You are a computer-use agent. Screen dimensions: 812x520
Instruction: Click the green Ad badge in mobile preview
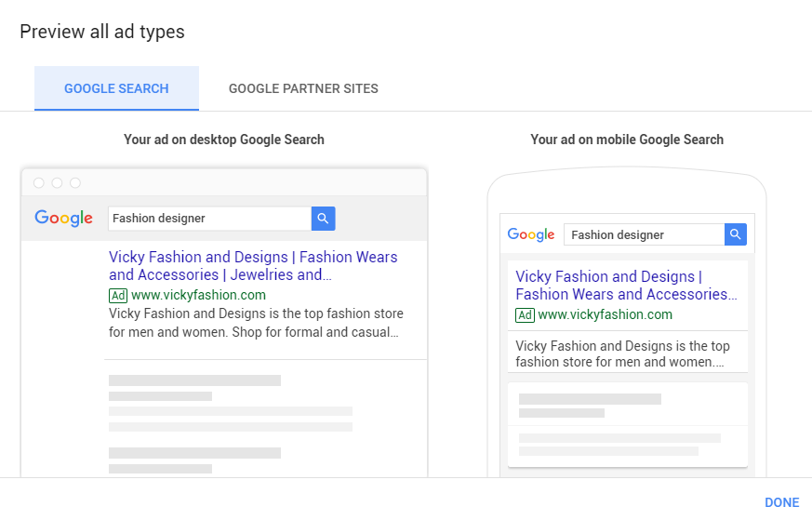pyautogui.click(x=525, y=315)
